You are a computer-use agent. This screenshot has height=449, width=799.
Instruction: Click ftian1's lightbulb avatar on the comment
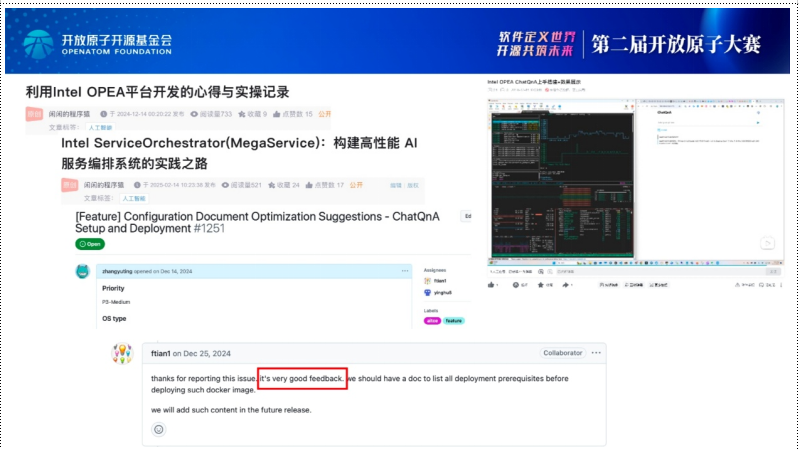point(122,353)
